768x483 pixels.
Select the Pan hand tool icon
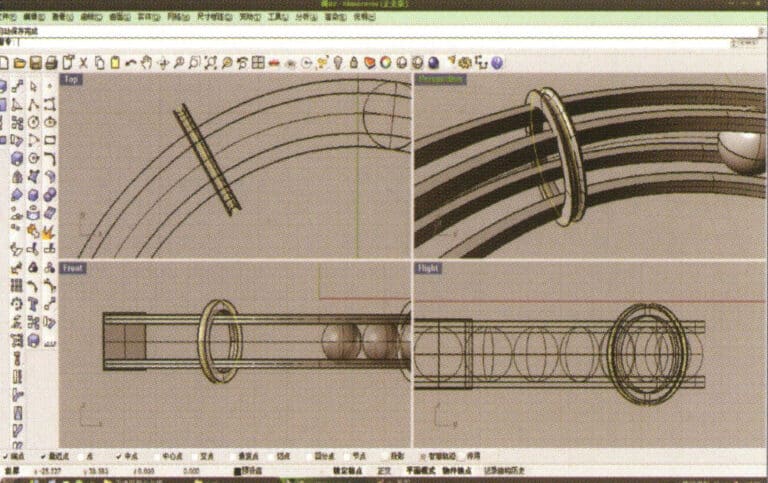pyautogui.click(x=146, y=63)
